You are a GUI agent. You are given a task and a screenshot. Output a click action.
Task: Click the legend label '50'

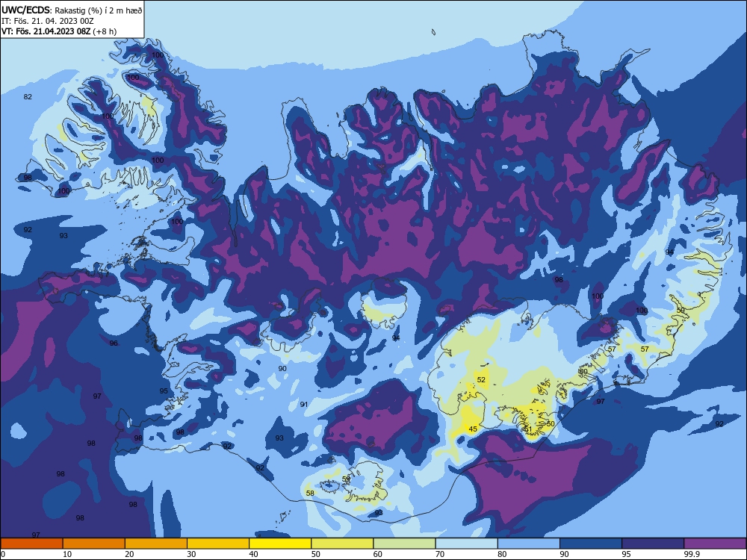(315, 554)
